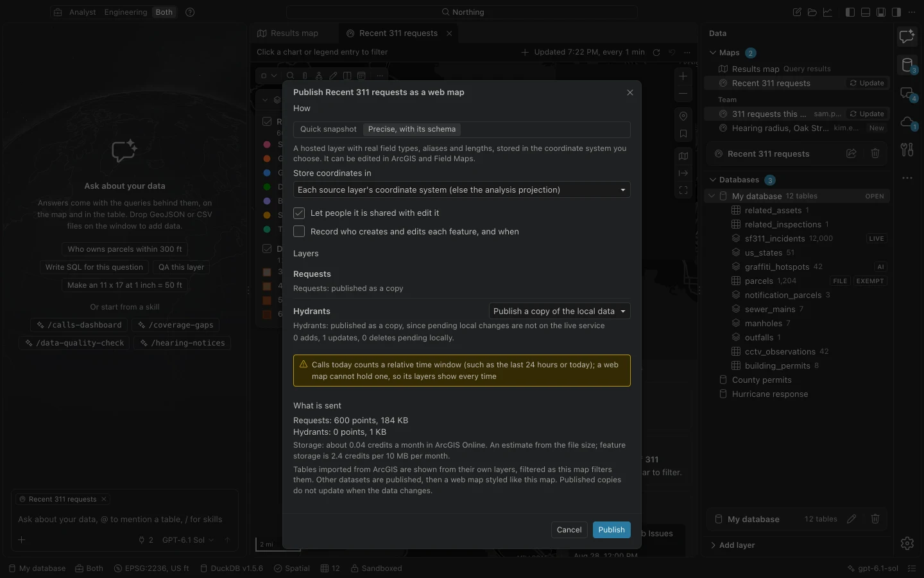Click the Ask about your data input field
Screen dimensions: 924x578
[x=125, y=520]
